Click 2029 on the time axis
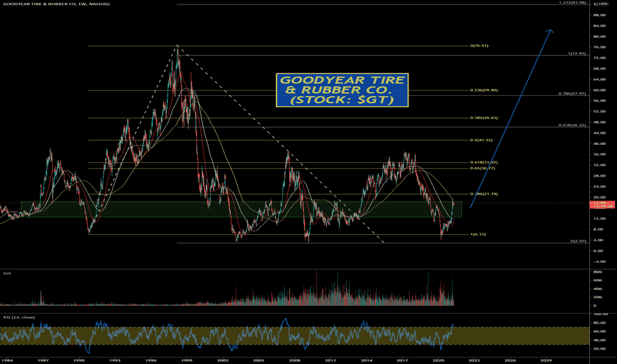 546,360
